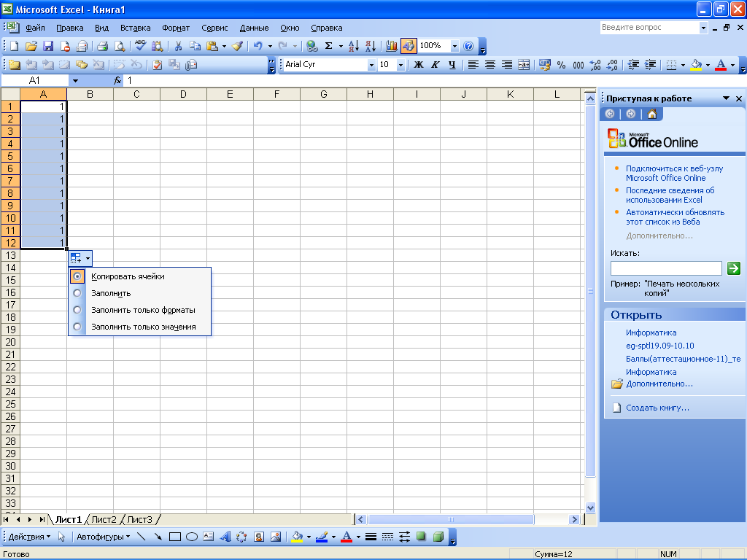Open Print Preview from the toolbar
This screenshot has width=747, height=560.
coord(120,46)
